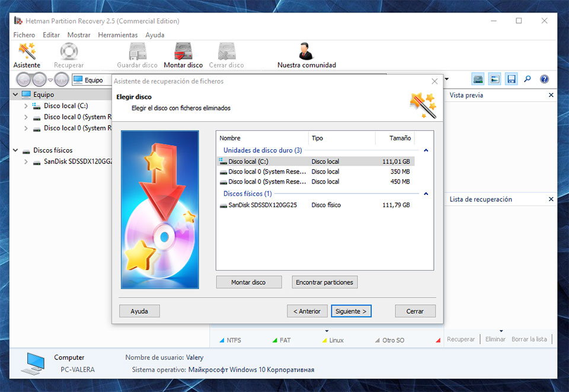569x392 pixels.
Task: Click the disk view icon in top-right toolbar
Action: tap(478, 79)
